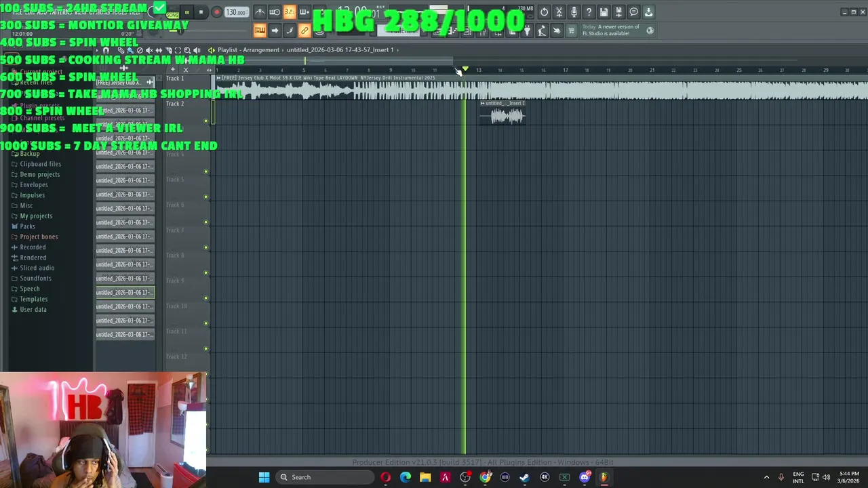Click the microphone one-click recording icon

click(574, 12)
